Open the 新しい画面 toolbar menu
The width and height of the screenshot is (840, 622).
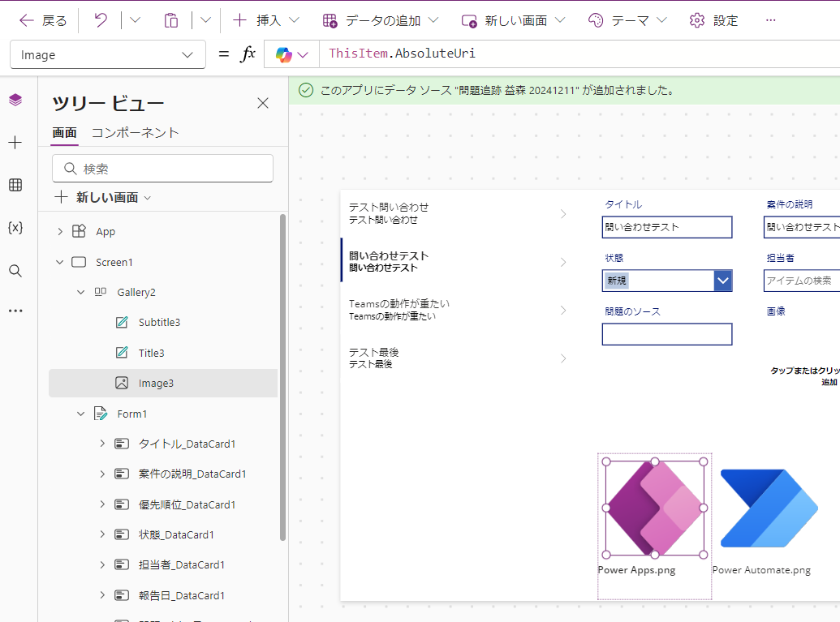pos(513,21)
